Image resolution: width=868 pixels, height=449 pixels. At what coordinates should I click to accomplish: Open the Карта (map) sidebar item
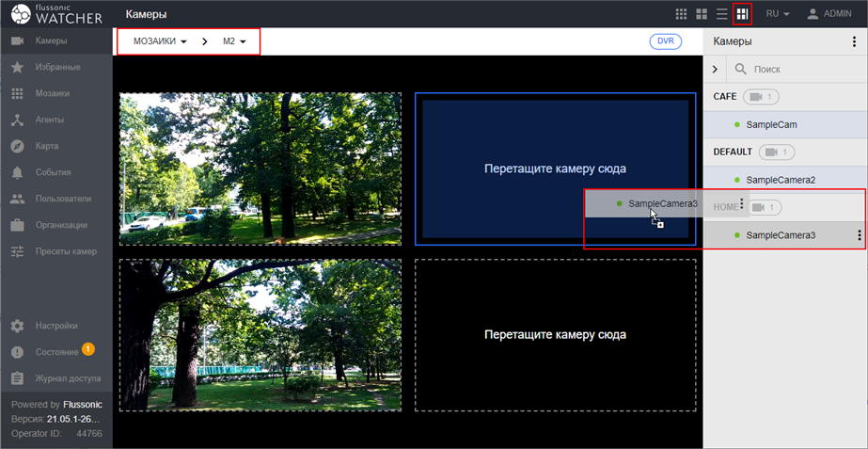17,146
